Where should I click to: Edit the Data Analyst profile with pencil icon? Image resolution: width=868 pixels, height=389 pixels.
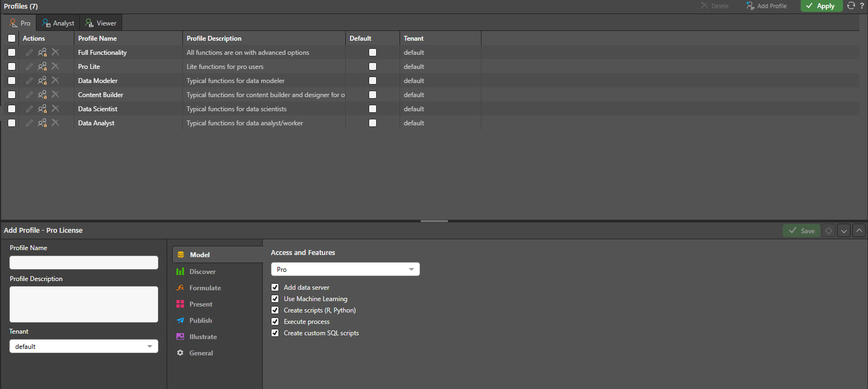click(29, 123)
